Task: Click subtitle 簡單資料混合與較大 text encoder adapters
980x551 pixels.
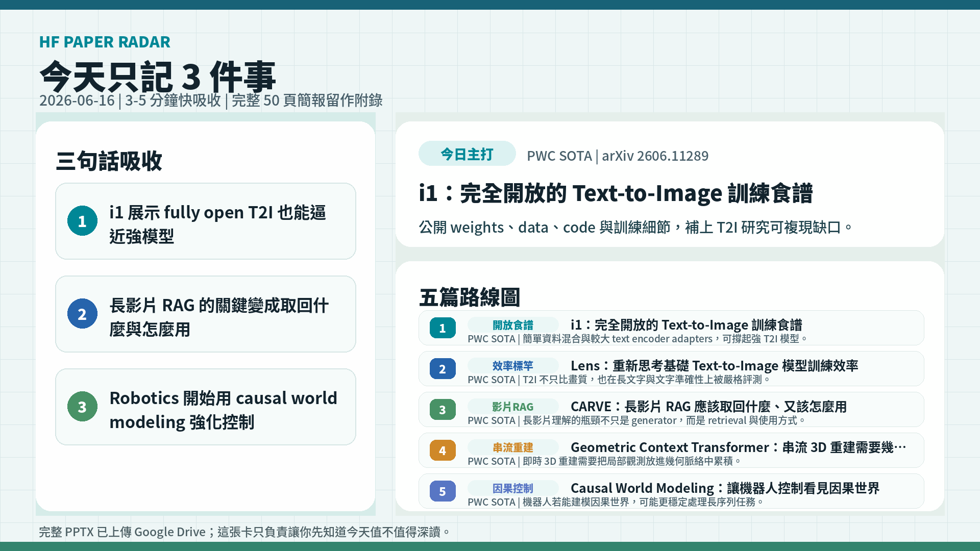Action: (638, 339)
